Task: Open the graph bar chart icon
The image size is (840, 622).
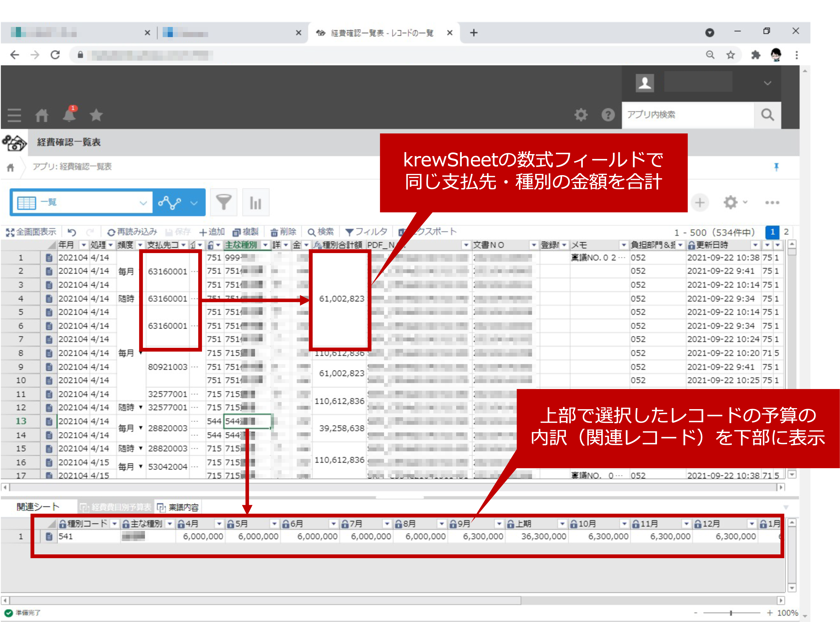Action: (256, 203)
